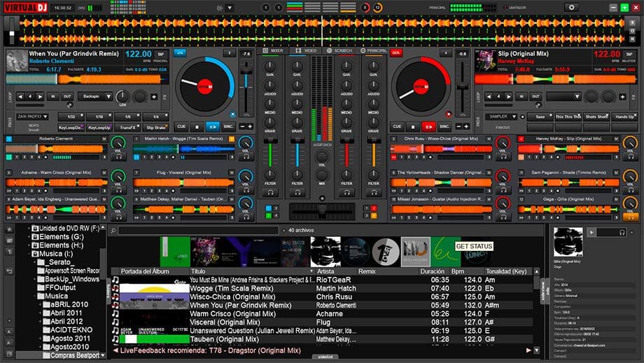The height and width of the screenshot is (363, 644).
Task: Toggle crossfader assign 1 blue button
Action: tap(268, 208)
